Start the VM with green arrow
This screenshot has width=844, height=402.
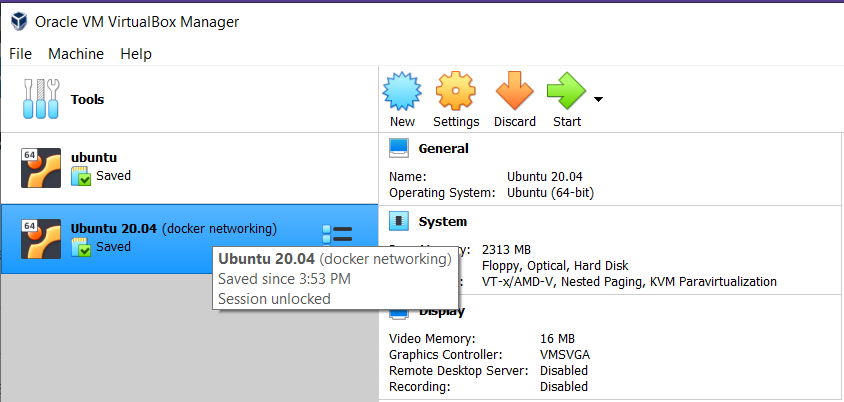tap(566, 91)
